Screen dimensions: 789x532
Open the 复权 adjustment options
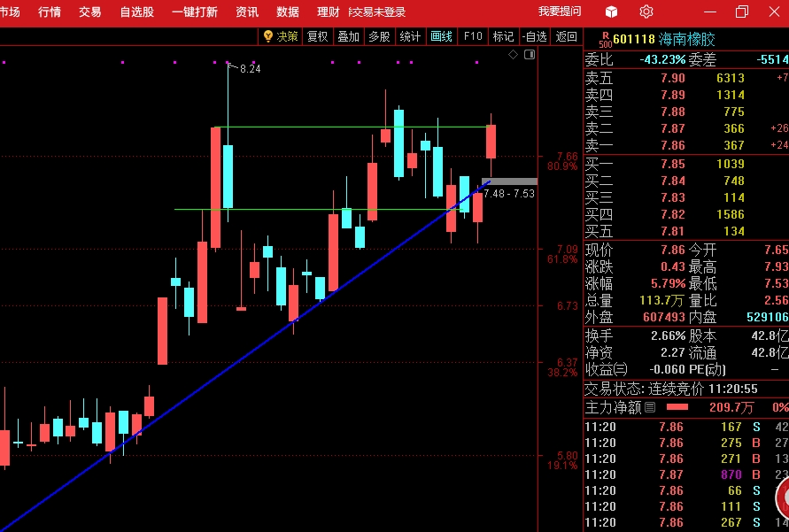[318, 36]
